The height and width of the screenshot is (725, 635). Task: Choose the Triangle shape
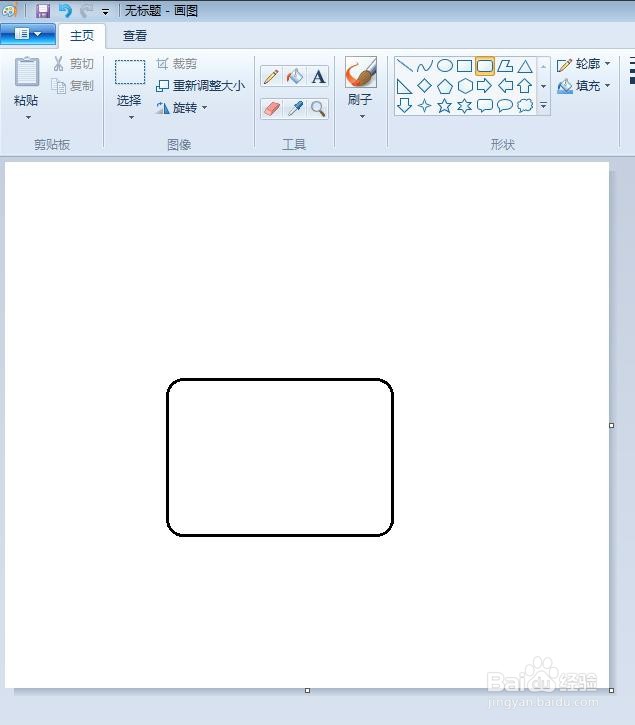click(x=525, y=66)
